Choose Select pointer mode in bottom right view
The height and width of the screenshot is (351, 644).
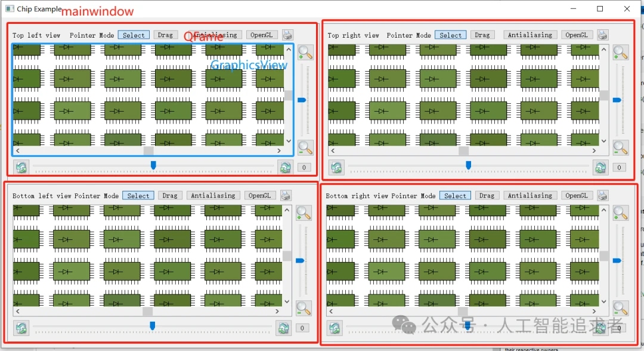pos(455,195)
